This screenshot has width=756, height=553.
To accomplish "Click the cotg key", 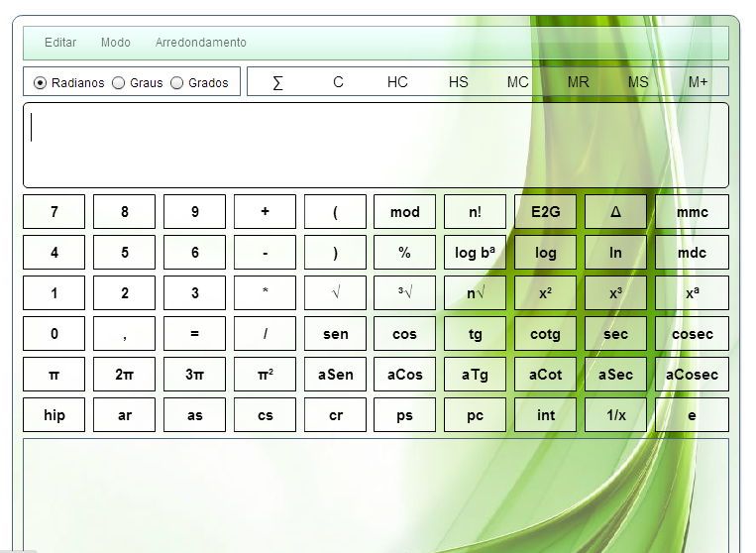I will tap(545, 333).
